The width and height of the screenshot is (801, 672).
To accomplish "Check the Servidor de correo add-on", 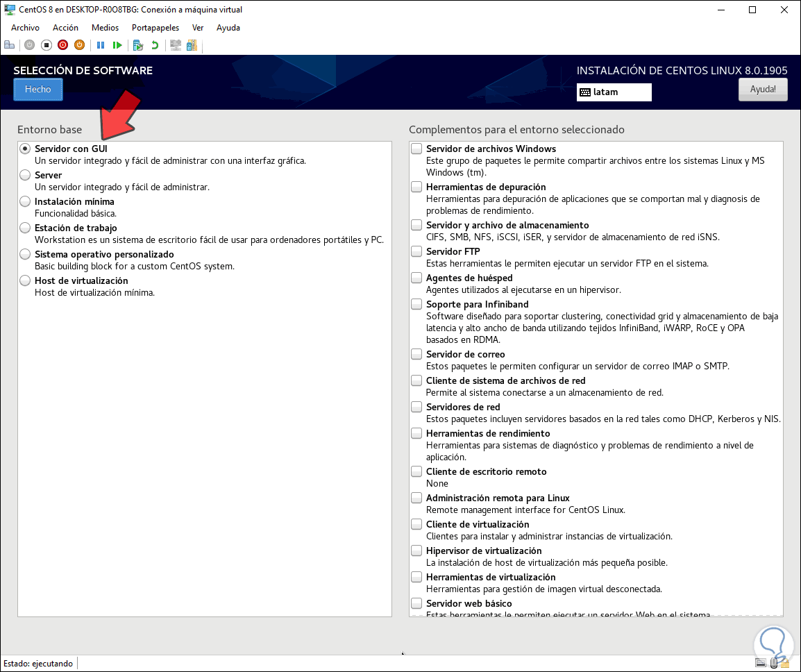I will coord(417,354).
